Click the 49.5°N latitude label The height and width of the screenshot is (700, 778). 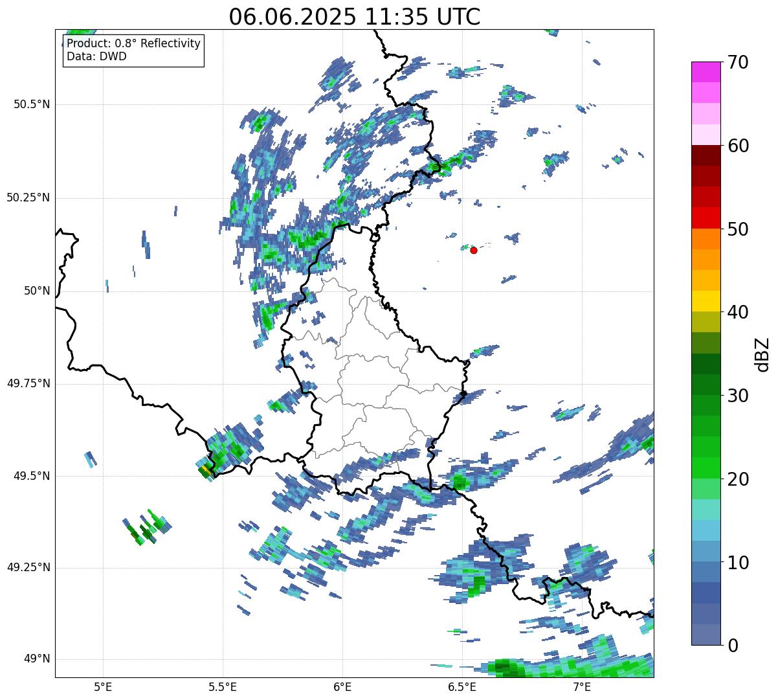(x=32, y=476)
